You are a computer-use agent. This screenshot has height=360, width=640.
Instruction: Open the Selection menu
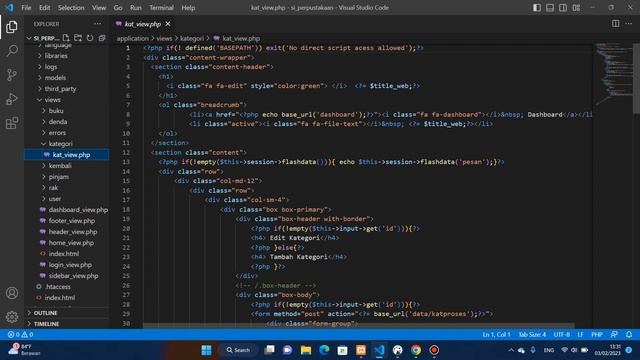click(x=71, y=7)
